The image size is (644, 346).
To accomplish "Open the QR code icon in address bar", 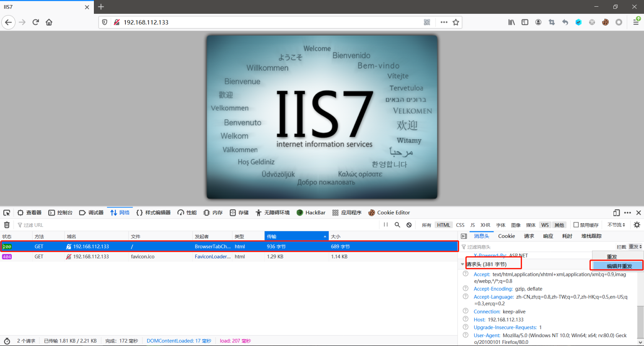I will coord(427,22).
